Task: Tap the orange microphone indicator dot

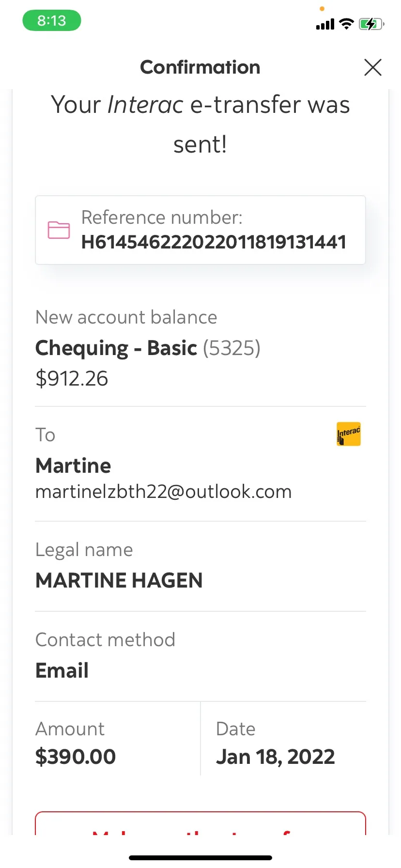Action: coord(322,9)
